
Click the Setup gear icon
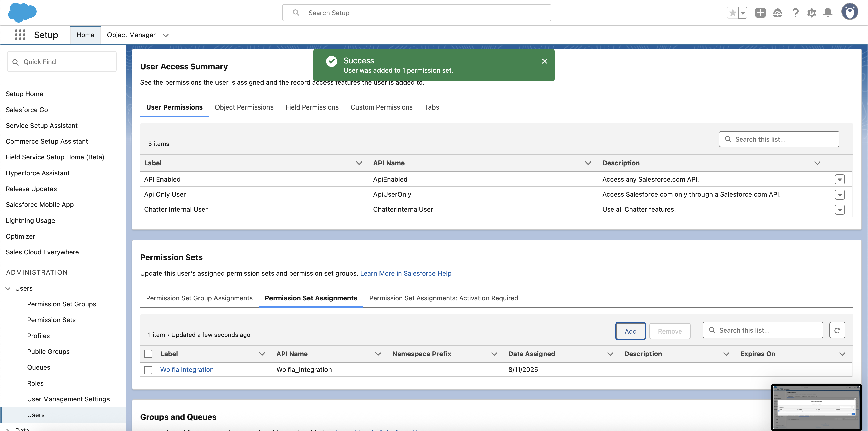pos(812,13)
